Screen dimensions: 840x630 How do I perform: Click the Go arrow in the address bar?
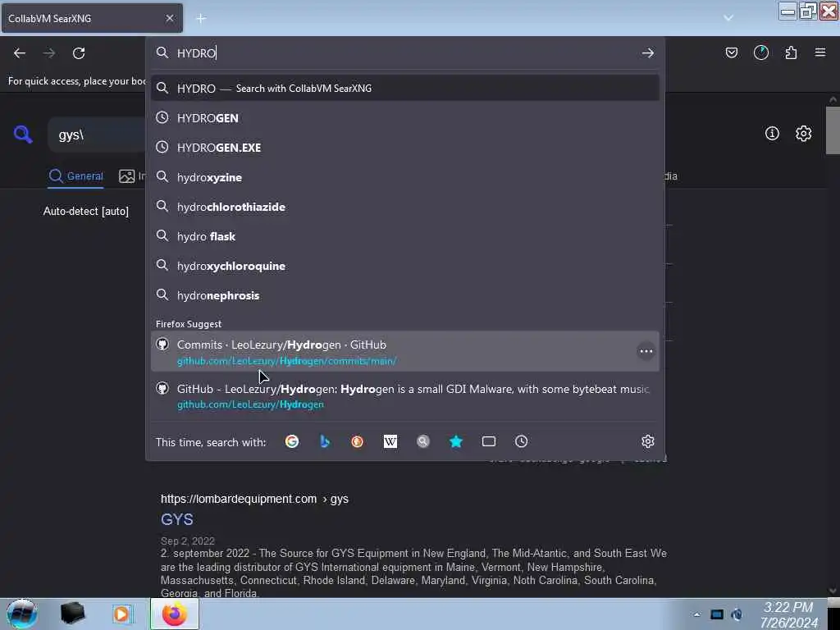pos(648,52)
